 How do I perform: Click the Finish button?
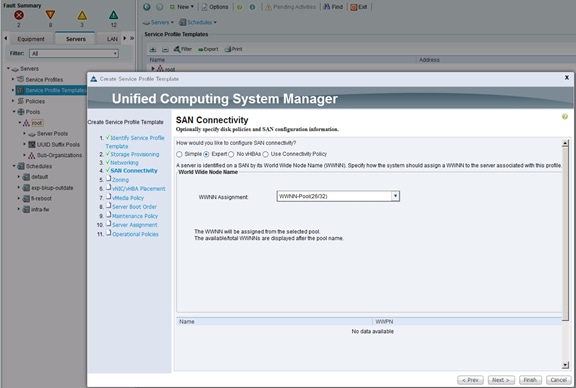click(x=530, y=380)
